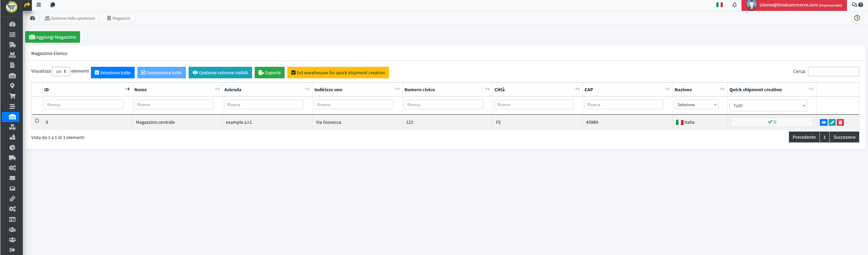Click Deseleziona tutto button
The image size is (868, 255).
click(161, 73)
